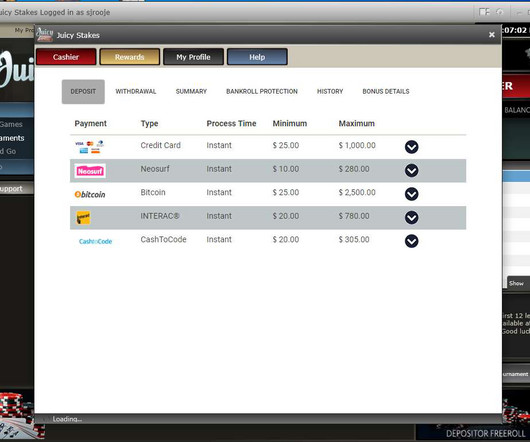Click the Juicy Stakes logo in title bar
The image size is (530, 442).
[45, 34]
